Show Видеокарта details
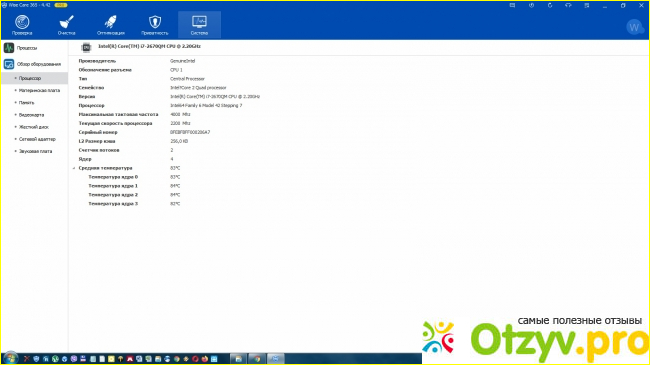This screenshot has width=650, height=365. coord(31,115)
